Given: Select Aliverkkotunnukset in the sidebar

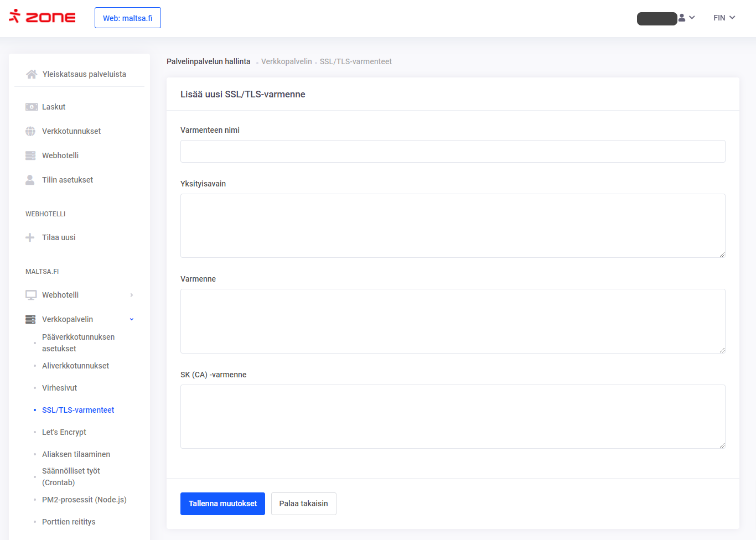Looking at the screenshot, I should pos(75,366).
